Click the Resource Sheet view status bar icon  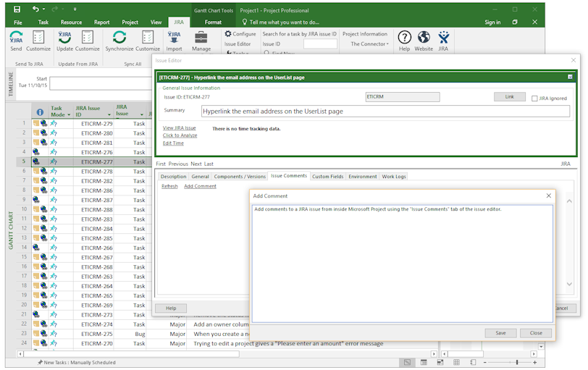(456, 362)
